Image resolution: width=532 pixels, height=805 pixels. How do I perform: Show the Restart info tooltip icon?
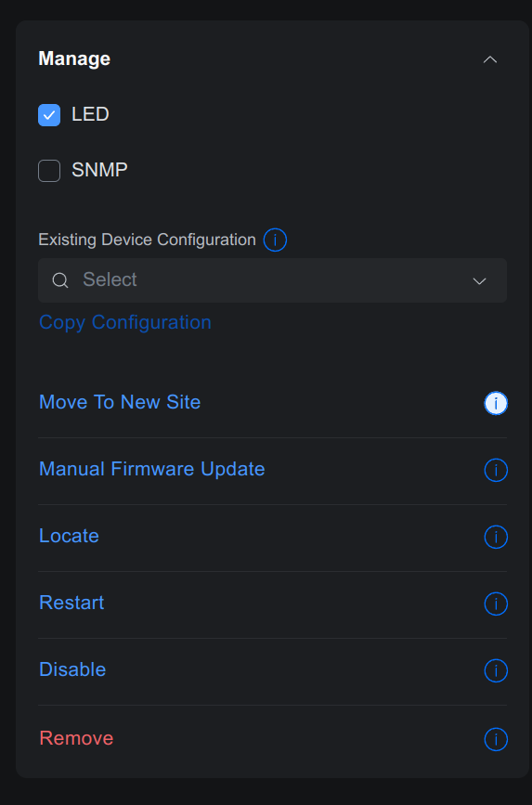(496, 604)
